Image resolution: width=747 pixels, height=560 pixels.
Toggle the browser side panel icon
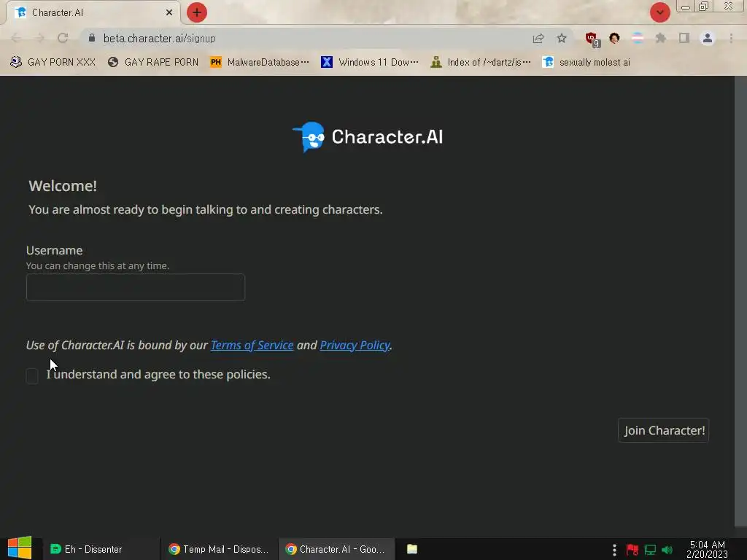coord(684,38)
